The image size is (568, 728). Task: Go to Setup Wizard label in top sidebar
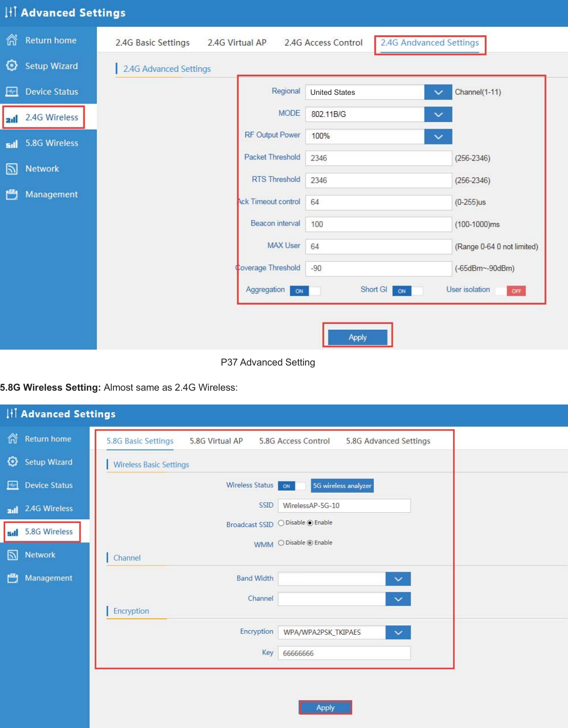pyautogui.click(x=51, y=66)
